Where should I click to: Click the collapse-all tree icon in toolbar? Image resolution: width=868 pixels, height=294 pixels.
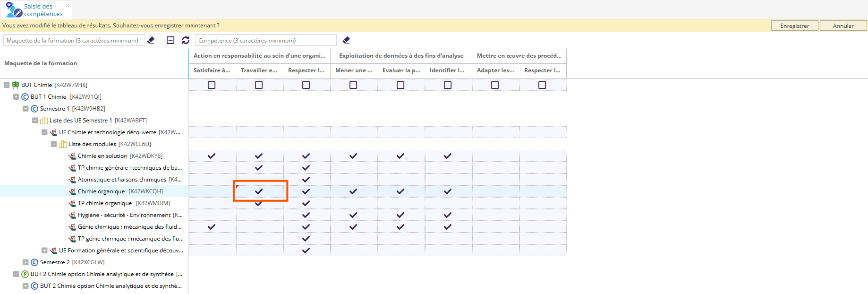(170, 41)
